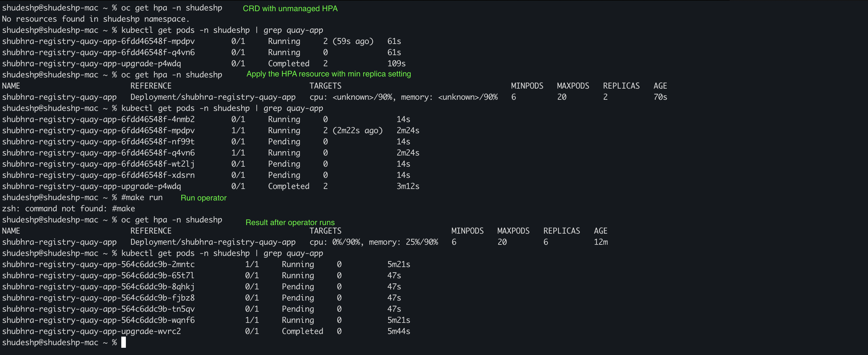Click the green "Run operator" annotation
The width and height of the screenshot is (868, 355).
[x=203, y=198]
